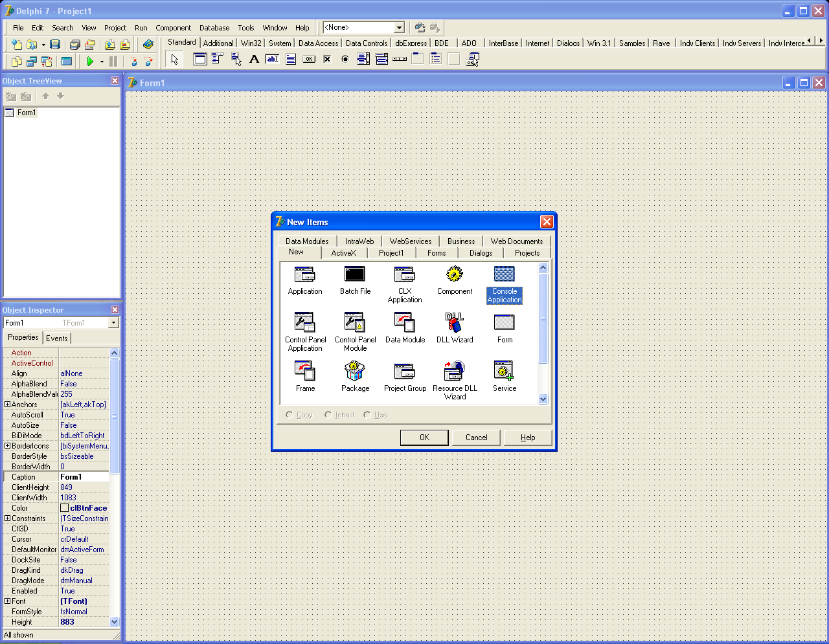
Task: Click Add file to project icon
Action: [109, 45]
